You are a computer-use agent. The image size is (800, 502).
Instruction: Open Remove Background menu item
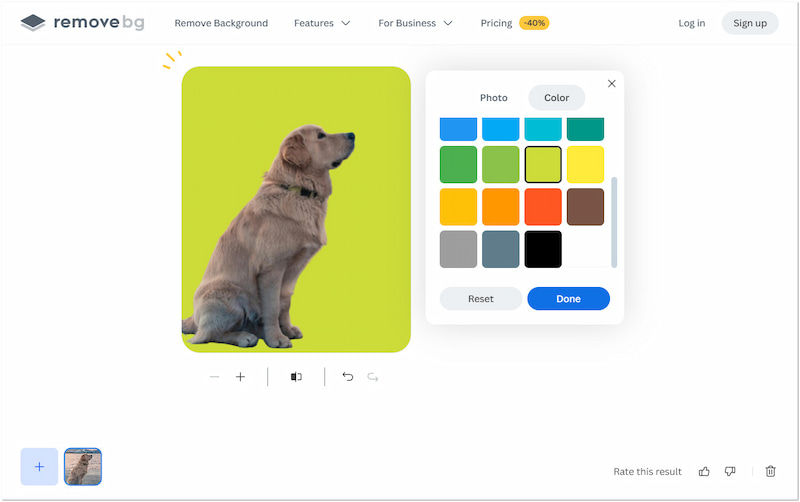pos(221,23)
